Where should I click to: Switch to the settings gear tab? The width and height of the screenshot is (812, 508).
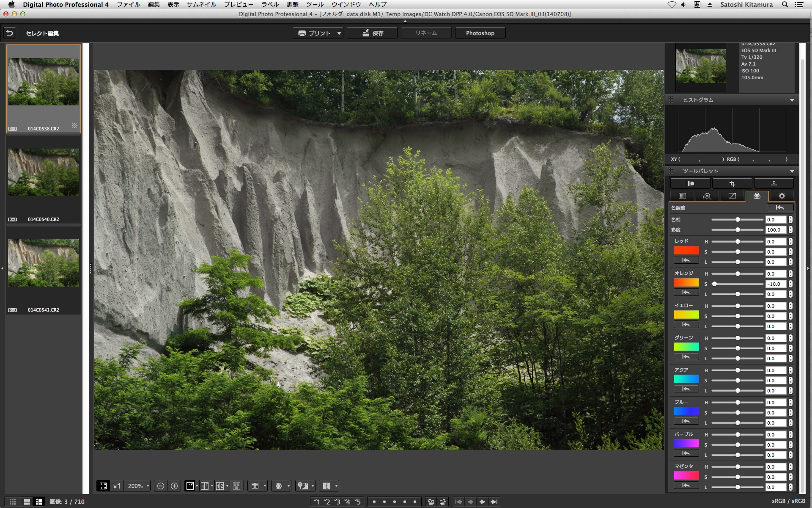coord(782,196)
